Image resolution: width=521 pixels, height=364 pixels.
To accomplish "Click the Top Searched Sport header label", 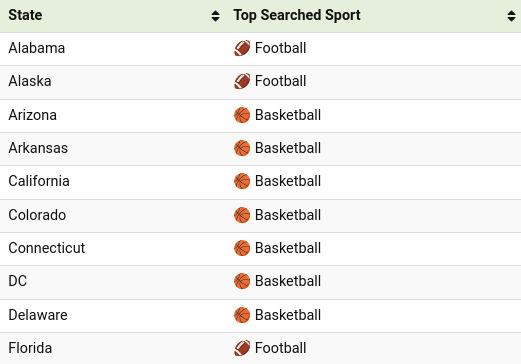I will coord(297,15).
